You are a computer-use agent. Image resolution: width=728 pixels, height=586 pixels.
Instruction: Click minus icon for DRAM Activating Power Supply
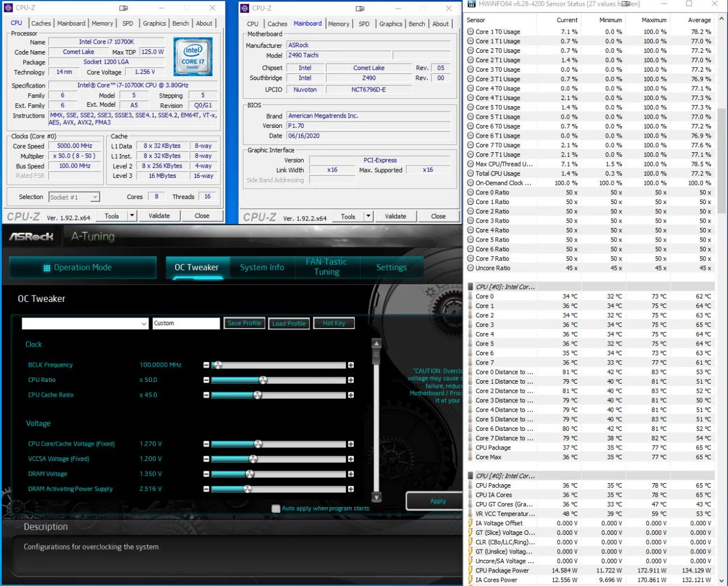pyautogui.click(x=206, y=489)
